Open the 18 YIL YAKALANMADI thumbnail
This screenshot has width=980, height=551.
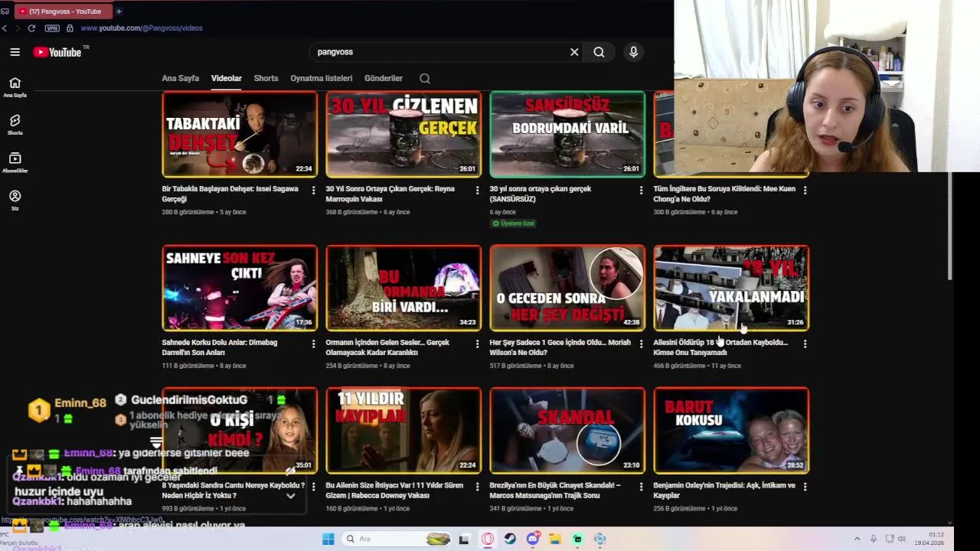[731, 288]
